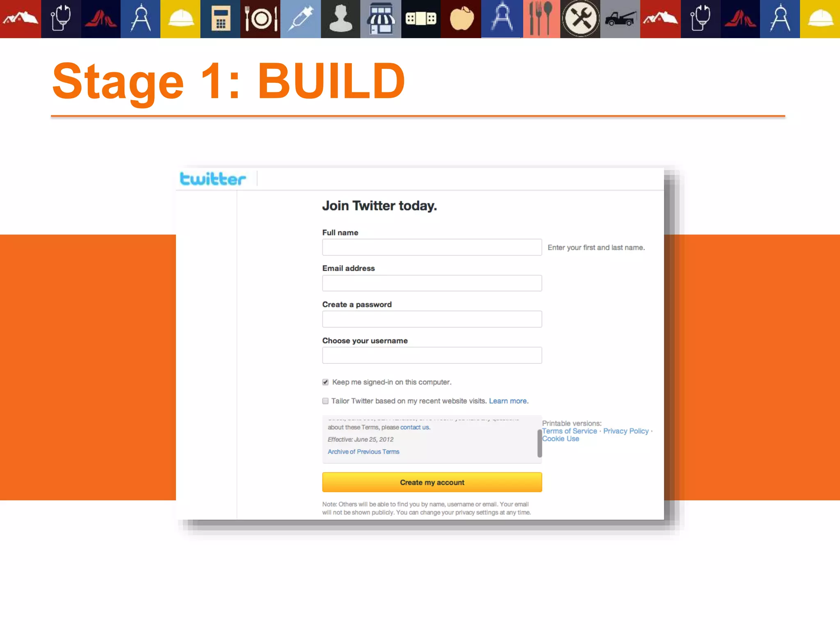Open printable Terms of Service link

569,431
